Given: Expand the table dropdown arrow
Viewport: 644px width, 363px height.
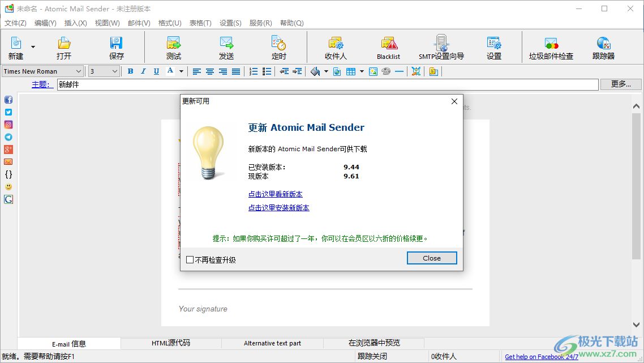Looking at the screenshot, I should tap(362, 71).
